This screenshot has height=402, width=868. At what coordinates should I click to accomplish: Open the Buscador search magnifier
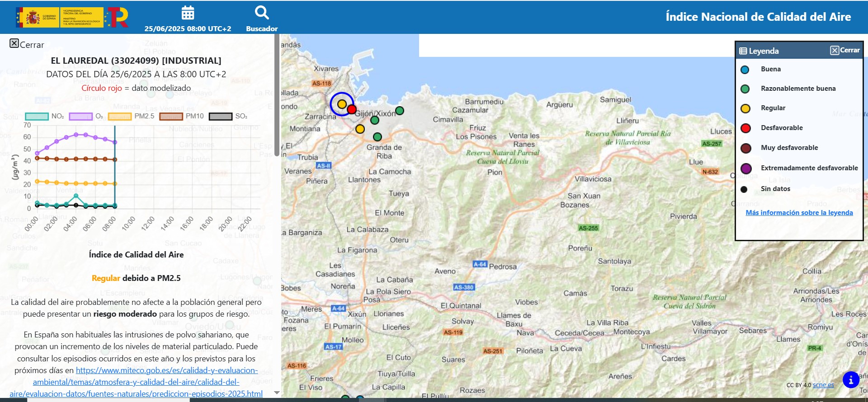262,13
